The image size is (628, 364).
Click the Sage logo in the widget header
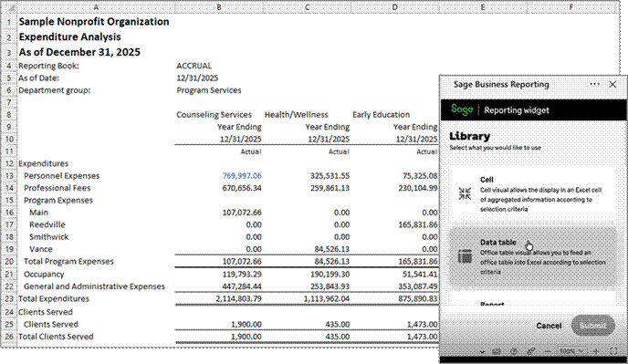point(462,109)
